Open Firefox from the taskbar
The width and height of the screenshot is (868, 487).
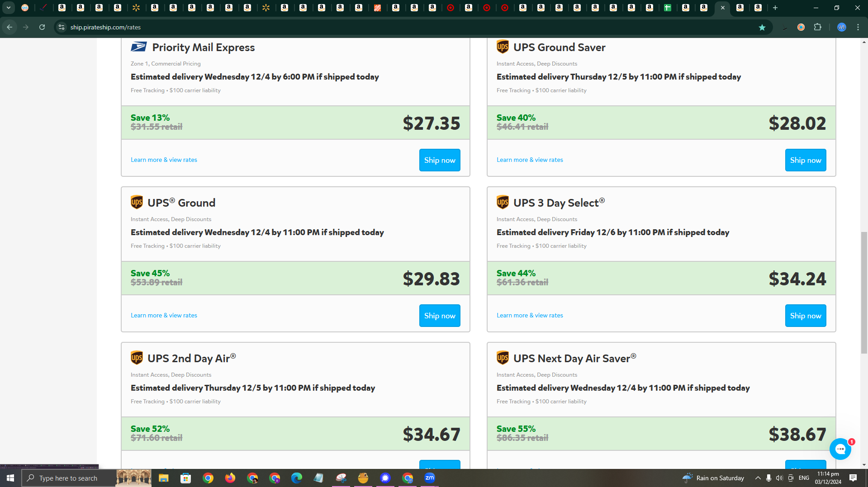tap(230, 478)
